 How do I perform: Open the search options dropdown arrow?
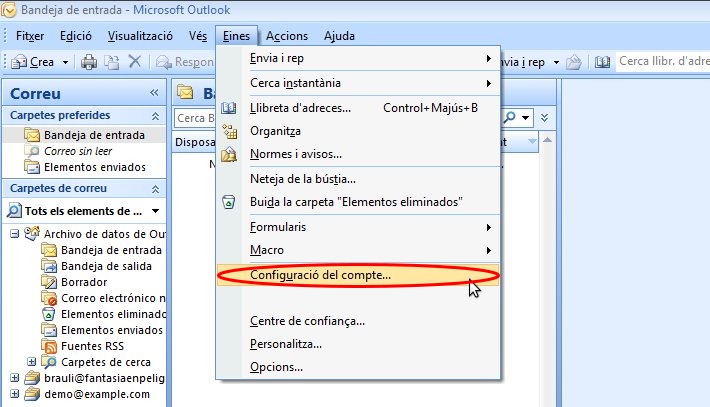tap(525, 118)
